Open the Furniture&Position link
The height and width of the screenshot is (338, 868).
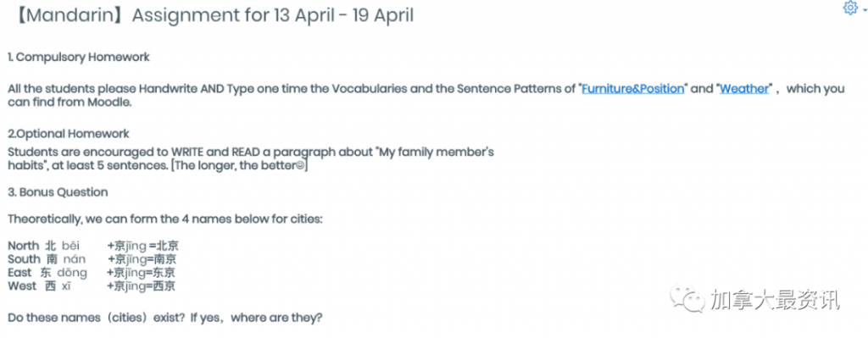[632, 89]
